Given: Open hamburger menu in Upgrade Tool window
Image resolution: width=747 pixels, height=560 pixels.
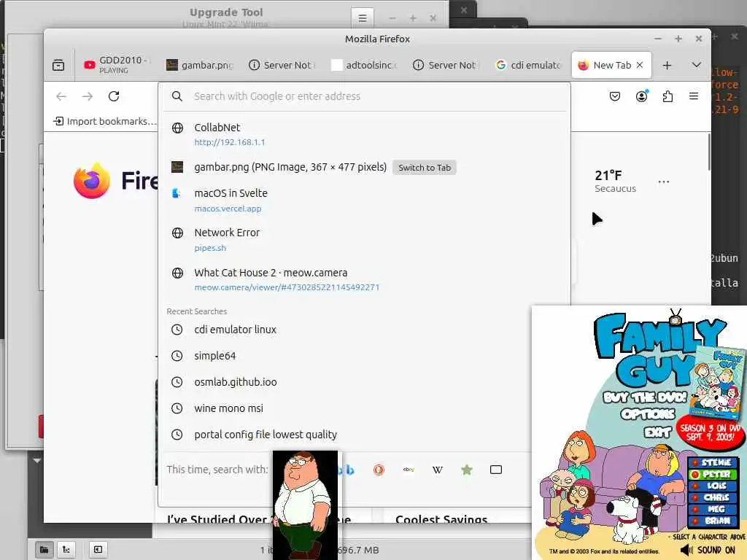Looking at the screenshot, I should coord(363,18).
